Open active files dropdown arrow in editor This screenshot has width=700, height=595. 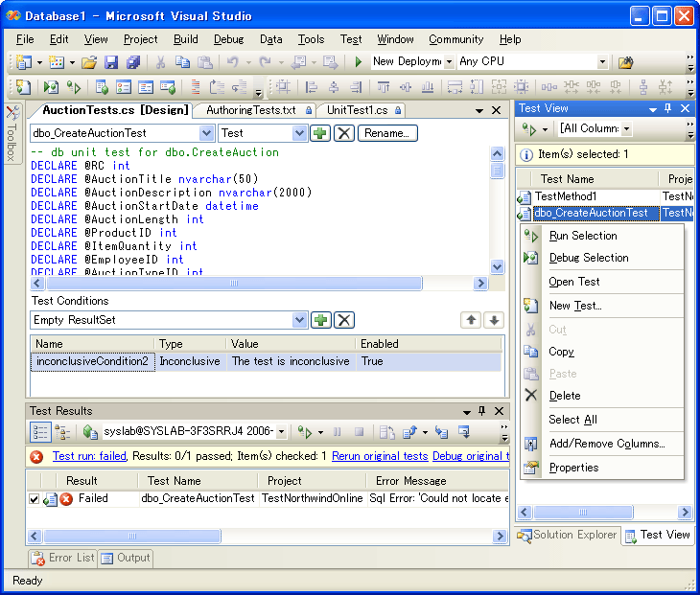[479, 110]
